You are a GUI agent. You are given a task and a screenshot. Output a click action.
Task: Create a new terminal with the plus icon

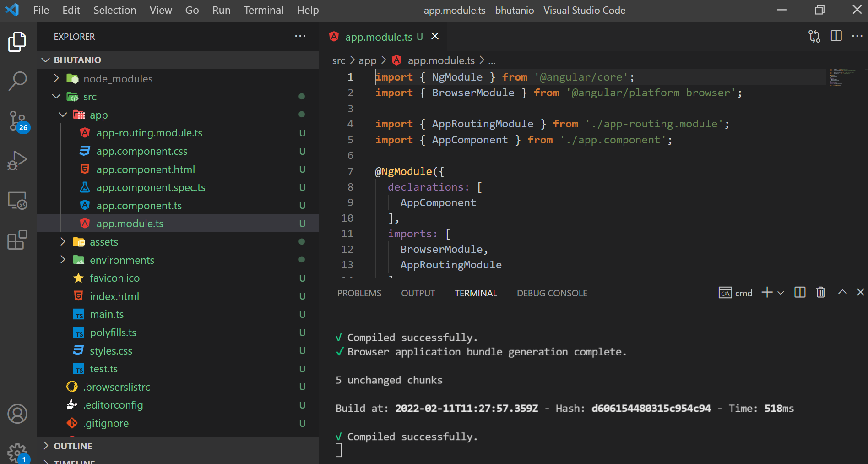click(x=766, y=292)
